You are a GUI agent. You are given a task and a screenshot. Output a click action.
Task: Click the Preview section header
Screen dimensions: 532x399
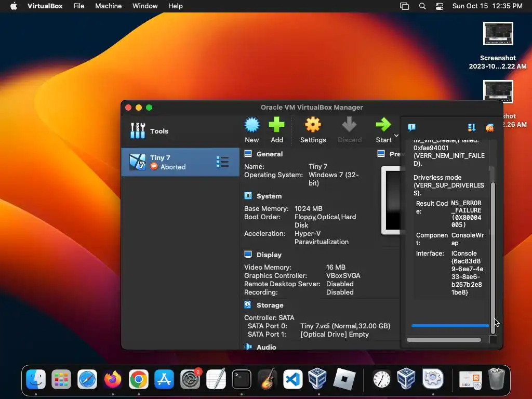coord(395,154)
